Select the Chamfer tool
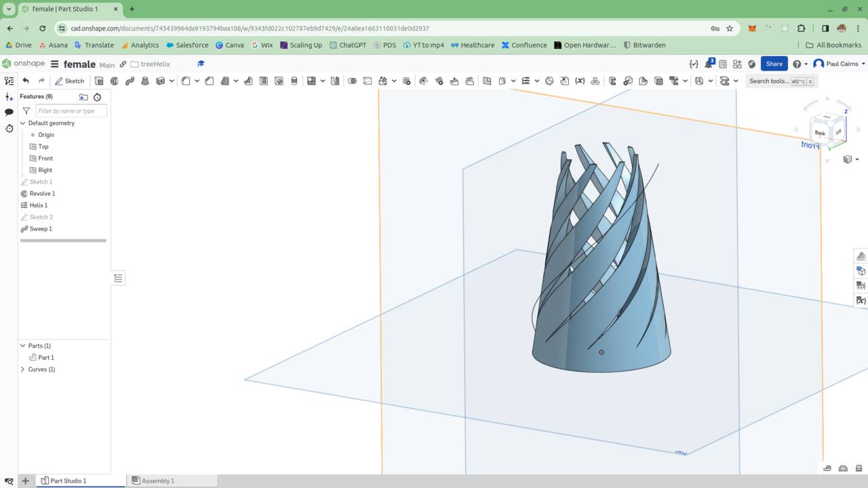 [x=209, y=81]
